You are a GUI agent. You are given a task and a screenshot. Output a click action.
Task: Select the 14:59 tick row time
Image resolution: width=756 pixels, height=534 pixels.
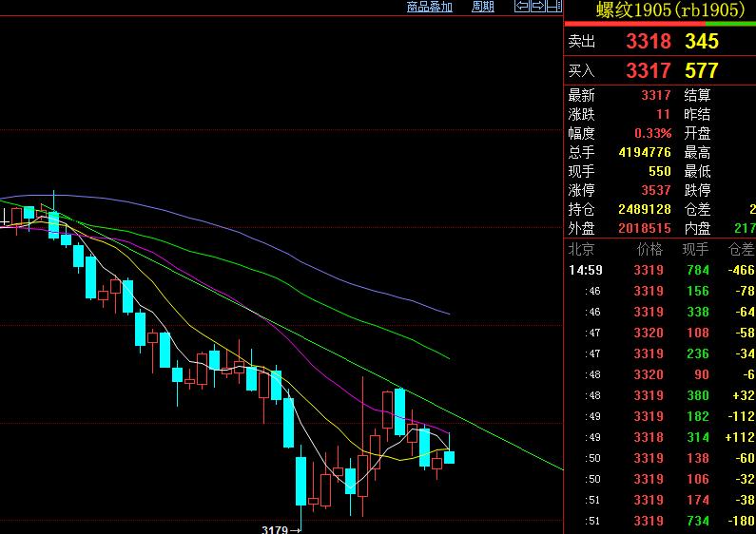point(586,270)
